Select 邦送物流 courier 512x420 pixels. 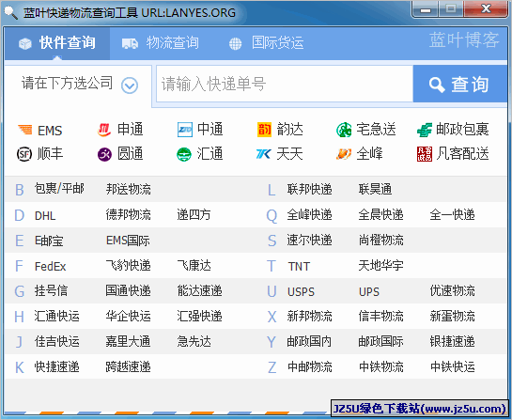coord(129,190)
